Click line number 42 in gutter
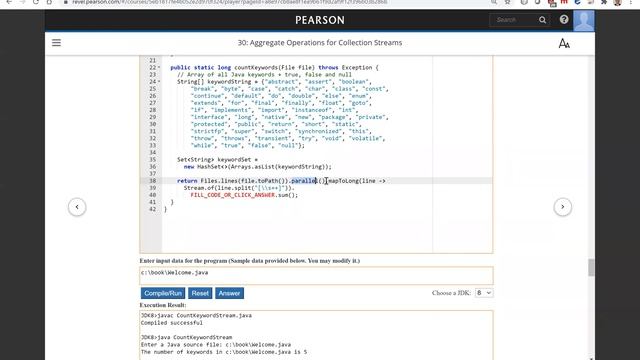This screenshot has width=640, height=360. 152,209
